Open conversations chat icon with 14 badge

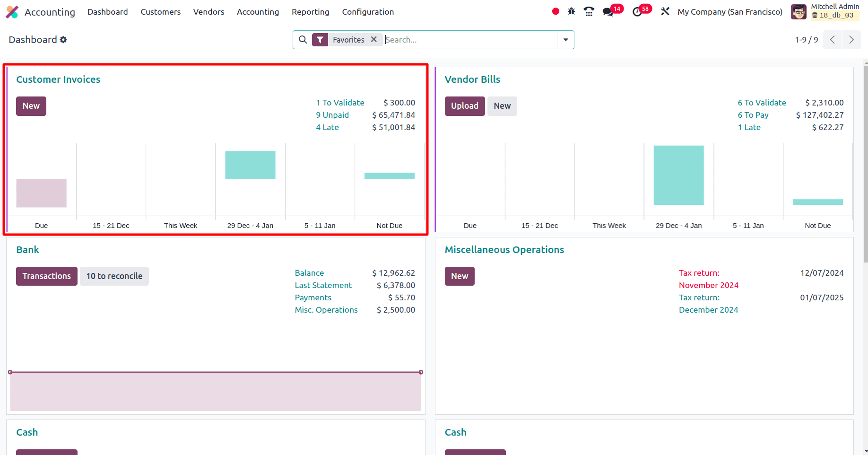click(608, 12)
